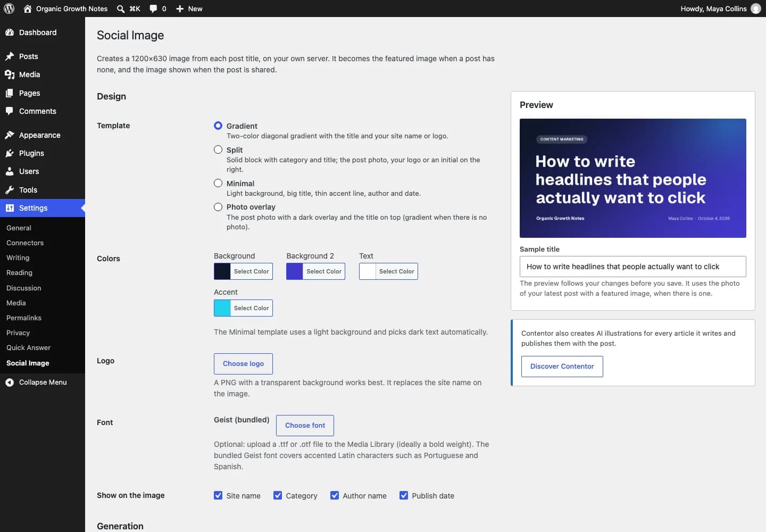Go to Permalinks settings
Viewport: 766px width, 532px height.
point(24,318)
